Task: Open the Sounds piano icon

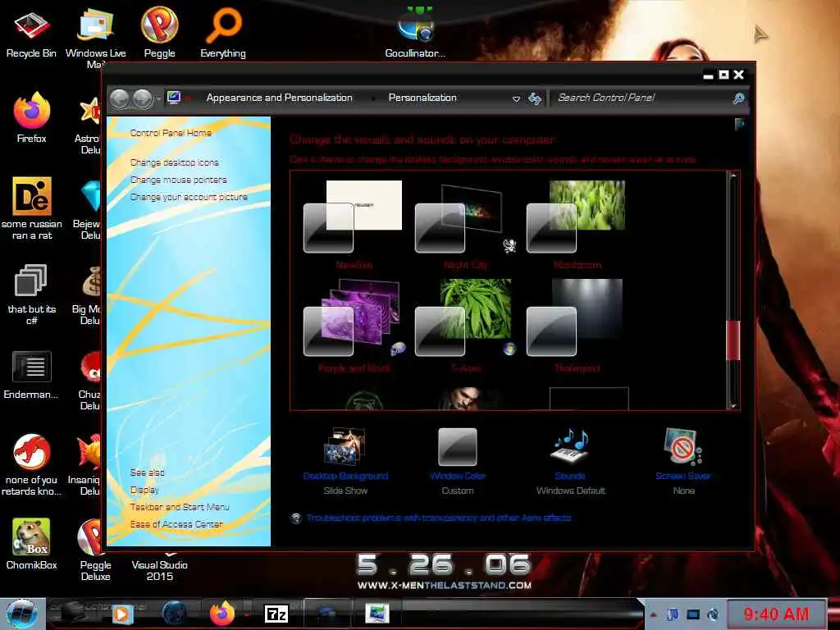Action: coord(570,445)
